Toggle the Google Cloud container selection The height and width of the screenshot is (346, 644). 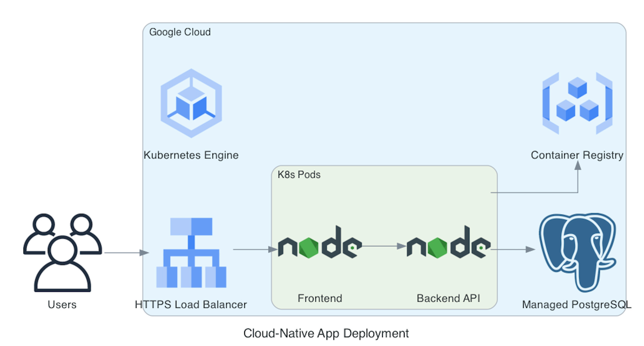pyautogui.click(x=180, y=32)
